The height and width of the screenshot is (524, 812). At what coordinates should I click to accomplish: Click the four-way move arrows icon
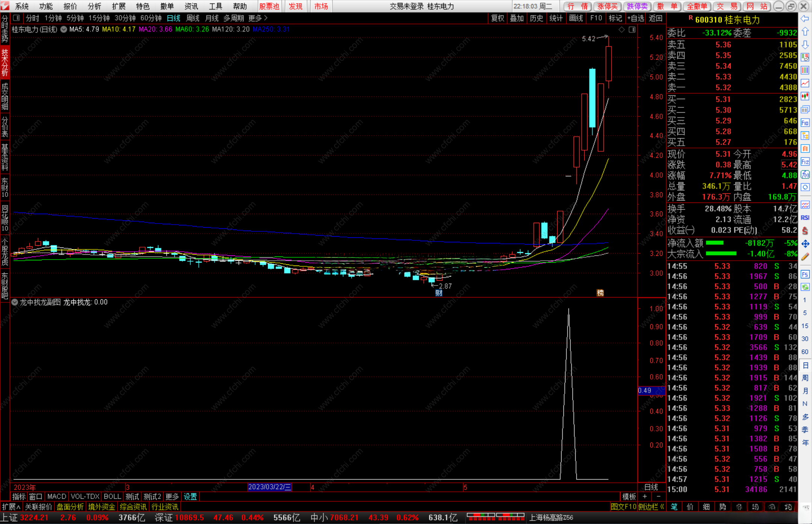click(x=805, y=244)
